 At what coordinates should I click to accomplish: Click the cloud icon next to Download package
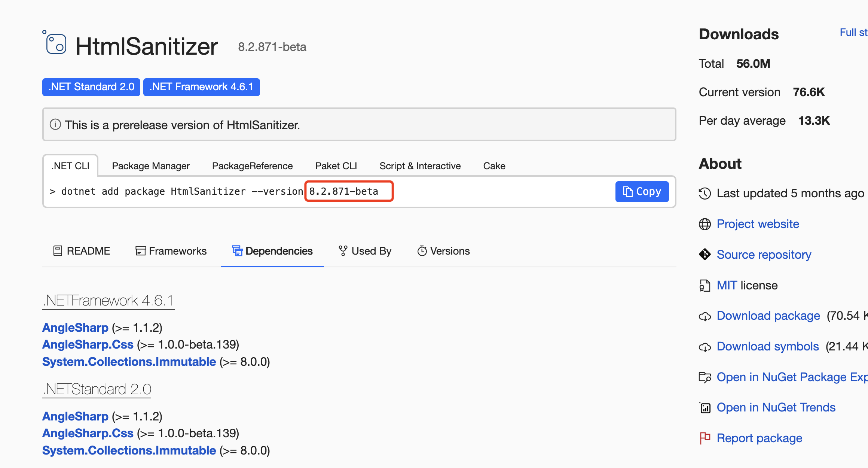point(705,316)
